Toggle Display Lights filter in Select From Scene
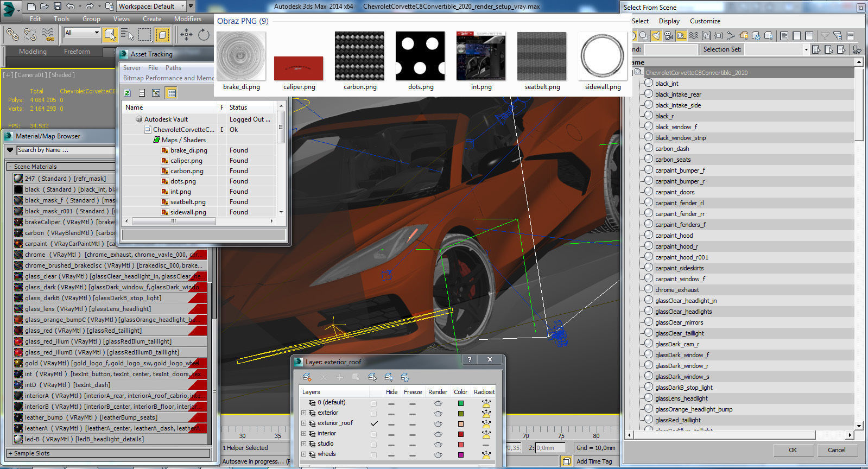Viewport: 868px width, 469px height. coord(656,35)
